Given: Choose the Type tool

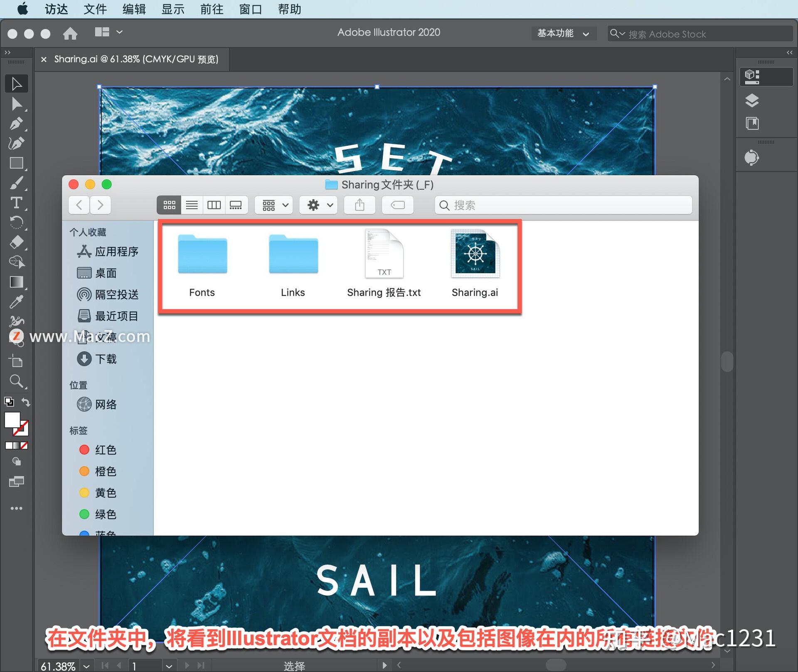Looking at the screenshot, I should point(17,203).
